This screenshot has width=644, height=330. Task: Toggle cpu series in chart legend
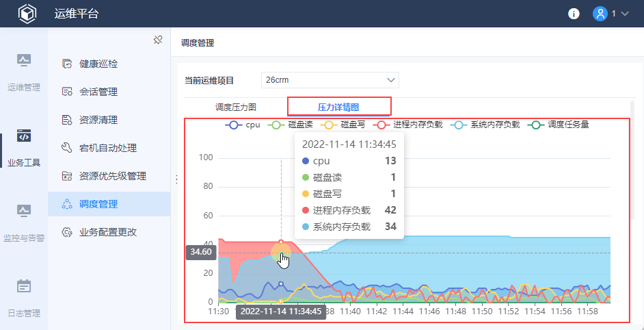click(x=242, y=125)
